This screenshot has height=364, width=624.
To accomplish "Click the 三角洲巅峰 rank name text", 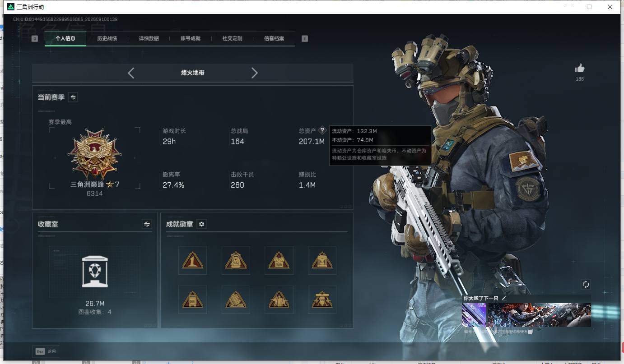I will point(88,184).
